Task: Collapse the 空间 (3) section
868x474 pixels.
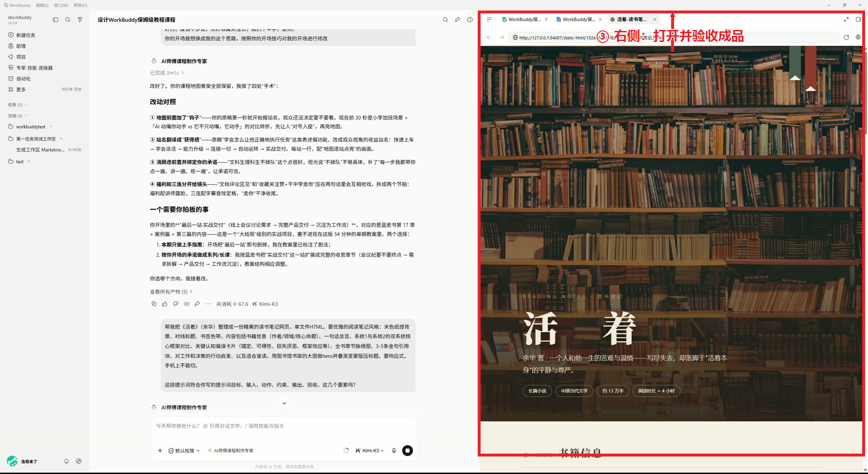Action: 18,116
